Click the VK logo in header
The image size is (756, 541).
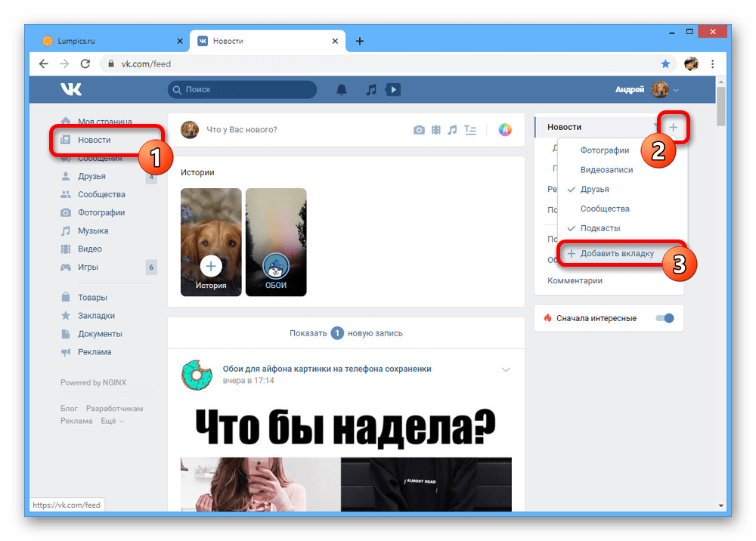click(x=71, y=90)
